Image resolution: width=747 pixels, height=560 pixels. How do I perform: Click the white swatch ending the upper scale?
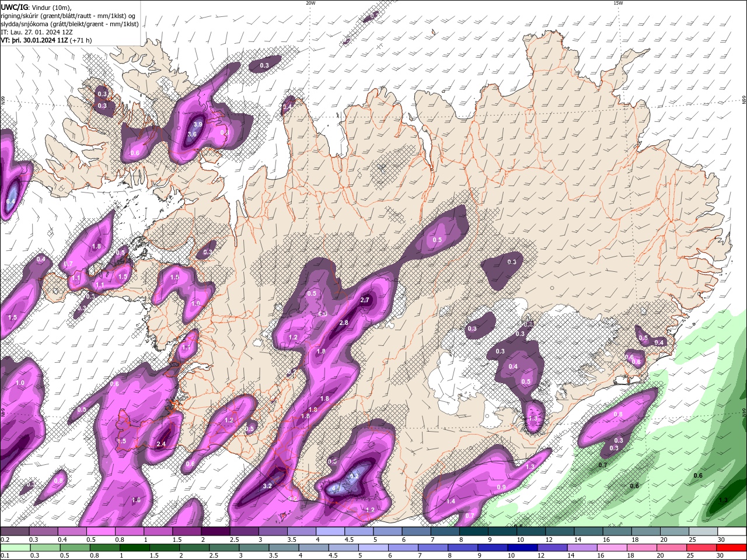click(x=731, y=531)
